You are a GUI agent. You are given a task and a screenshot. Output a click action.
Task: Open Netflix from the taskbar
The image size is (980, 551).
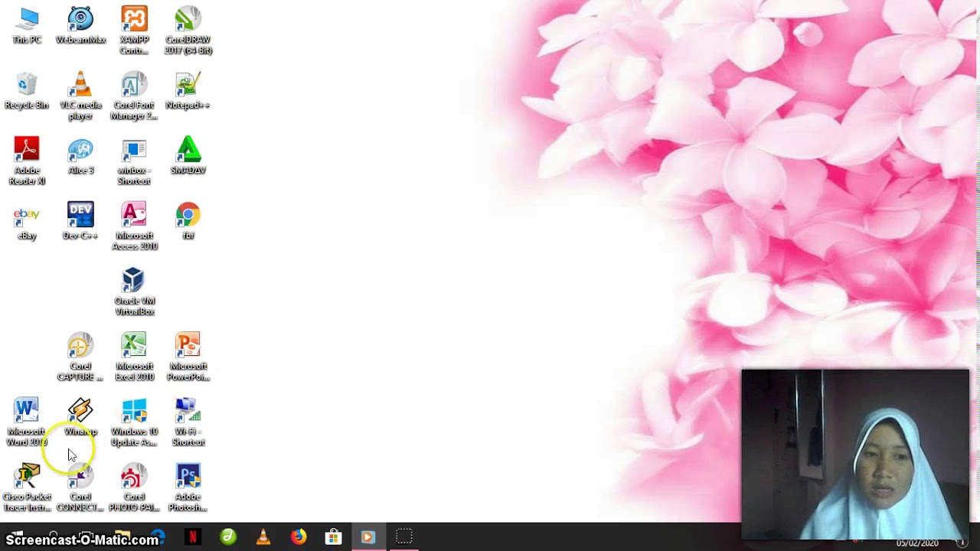click(193, 537)
